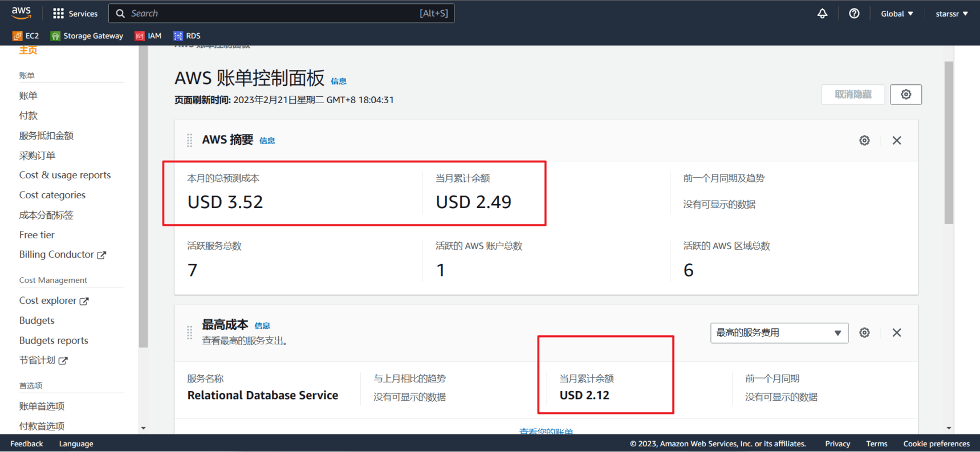The width and height of the screenshot is (980, 452).
Task: Click the USD 3.52 forecast value
Action: pos(225,202)
